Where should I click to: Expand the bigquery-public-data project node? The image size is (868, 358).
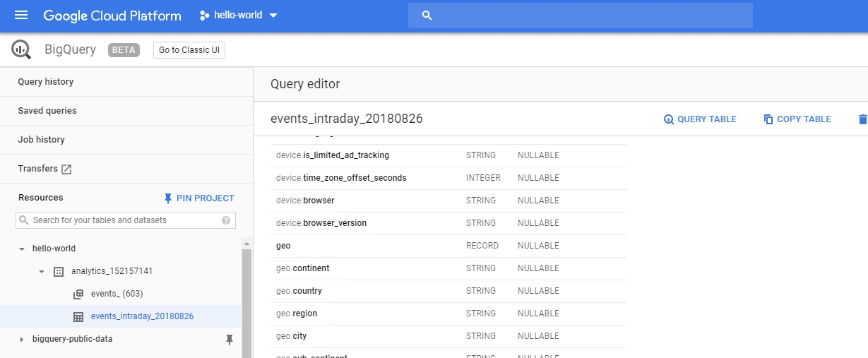[22, 340]
